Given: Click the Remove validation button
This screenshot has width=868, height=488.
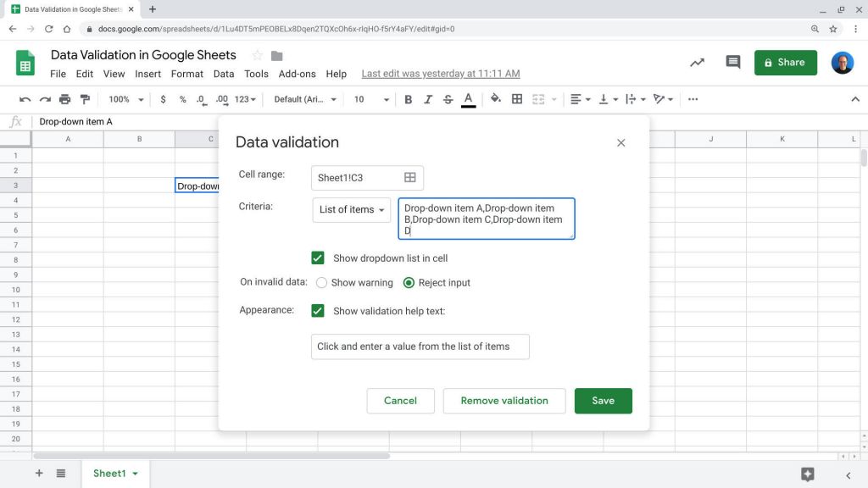Looking at the screenshot, I should 504,400.
